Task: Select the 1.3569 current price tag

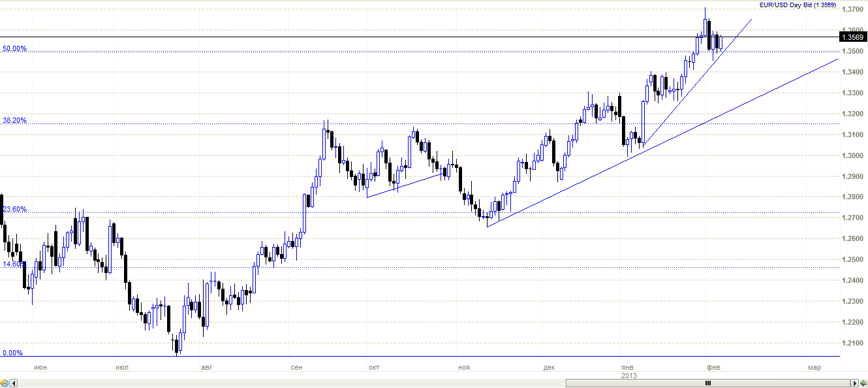Action: (x=853, y=38)
